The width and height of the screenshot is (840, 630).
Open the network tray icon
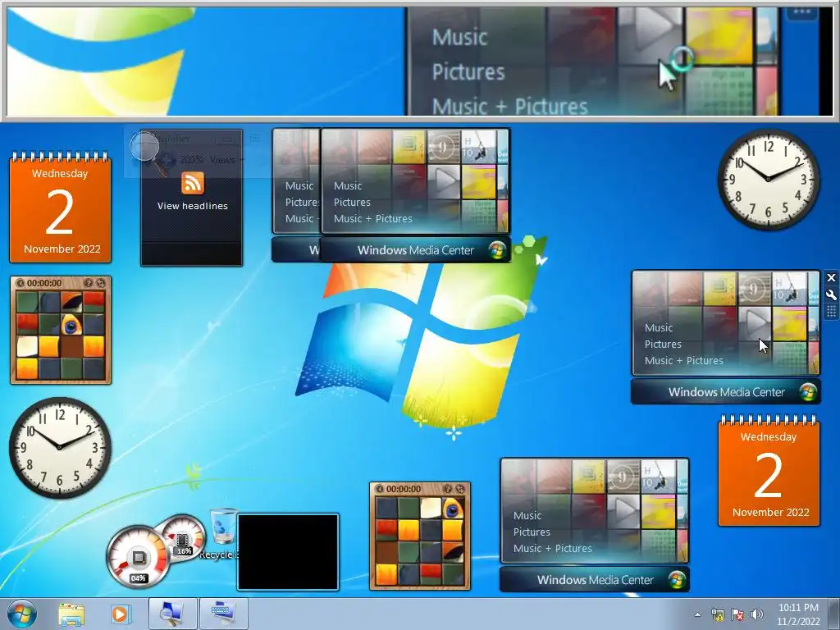[717, 614]
